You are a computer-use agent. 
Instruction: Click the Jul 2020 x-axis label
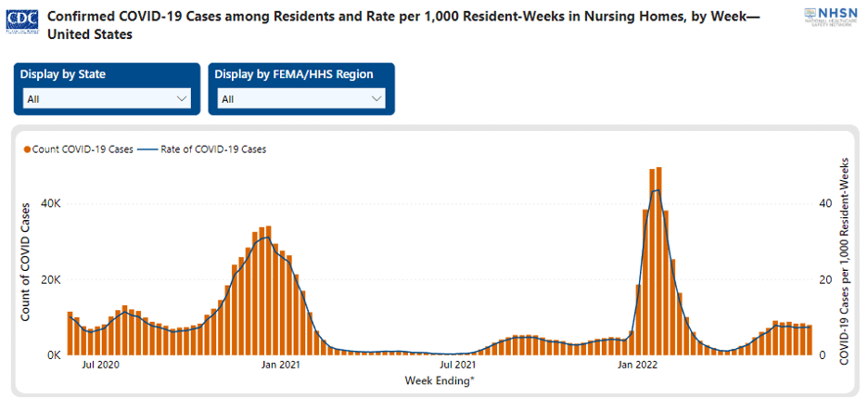coord(101,365)
